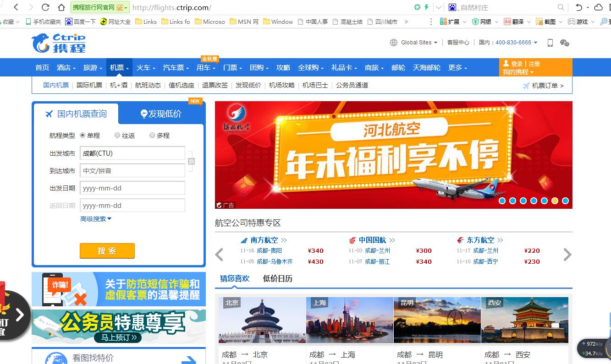The width and height of the screenshot is (611, 364).
Task: Click the 中国国航 airline logo link
Action: [372, 240]
